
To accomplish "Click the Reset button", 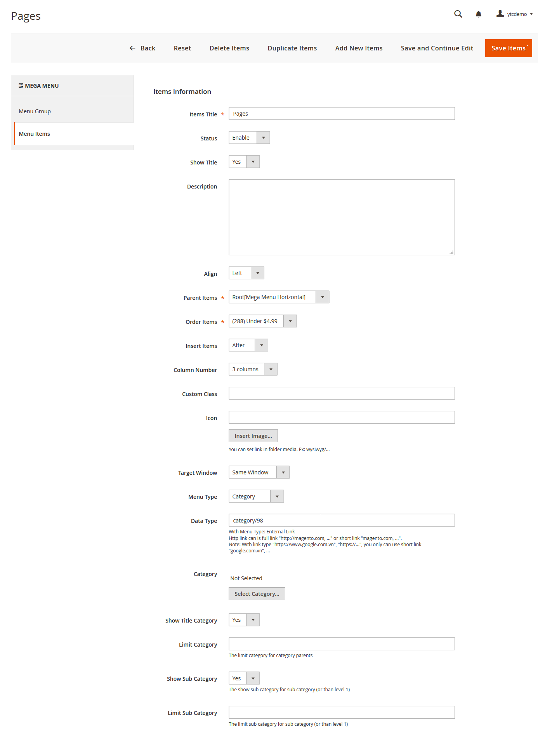I will [182, 48].
